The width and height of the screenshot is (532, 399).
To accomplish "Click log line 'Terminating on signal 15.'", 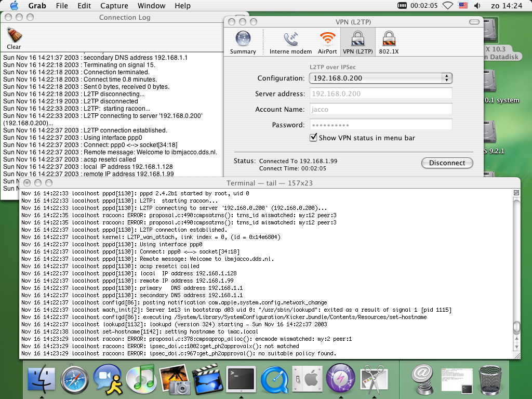I will (x=119, y=65).
